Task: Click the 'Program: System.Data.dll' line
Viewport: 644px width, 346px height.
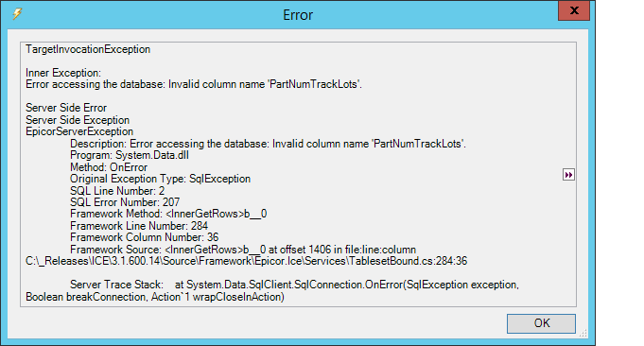Action: (130, 155)
